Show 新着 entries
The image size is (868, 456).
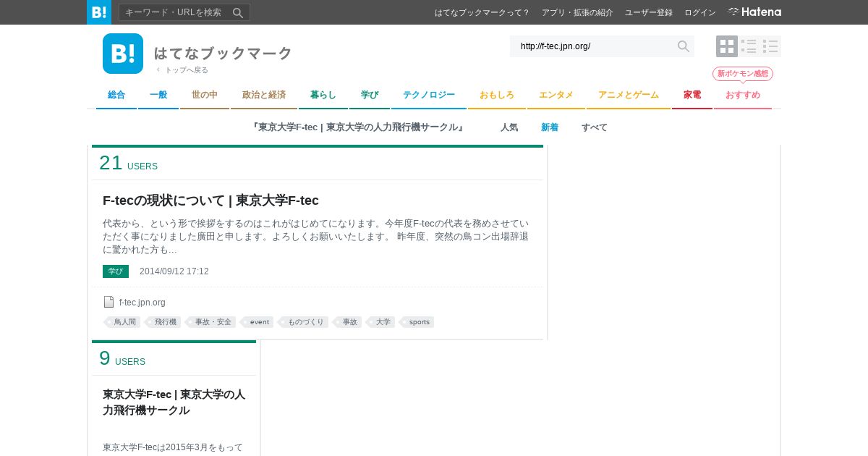point(550,127)
